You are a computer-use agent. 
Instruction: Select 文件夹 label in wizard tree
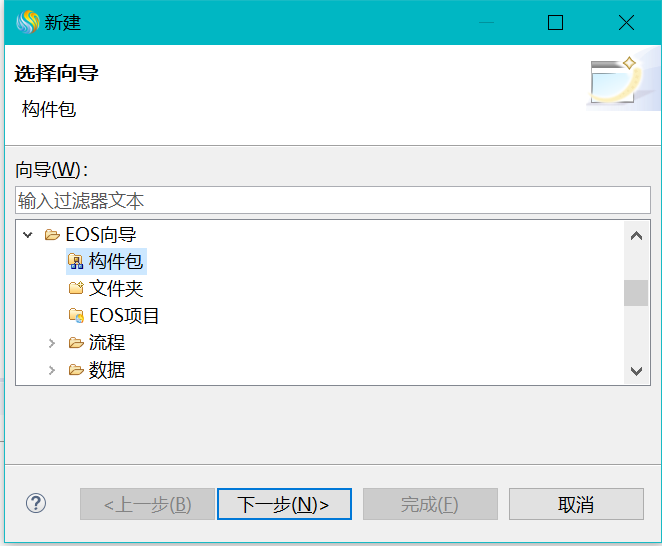coord(116,289)
